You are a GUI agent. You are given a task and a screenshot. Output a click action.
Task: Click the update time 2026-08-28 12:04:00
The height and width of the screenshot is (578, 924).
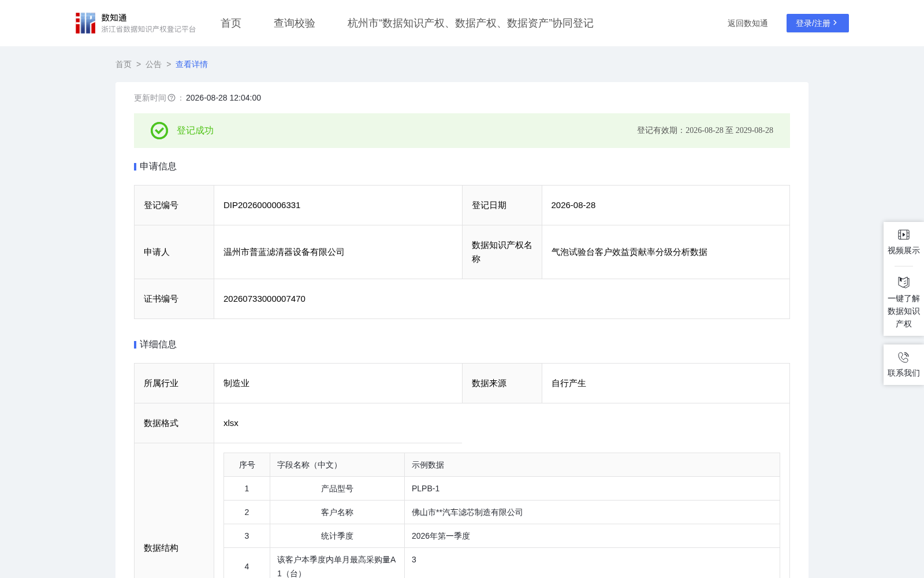(x=223, y=98)
